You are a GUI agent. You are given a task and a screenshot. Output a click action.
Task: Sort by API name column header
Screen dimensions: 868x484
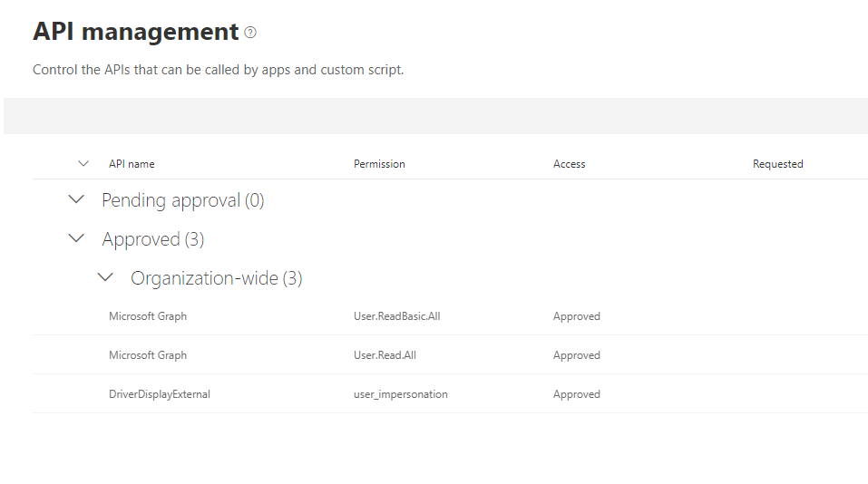click(x=132, y=164)
